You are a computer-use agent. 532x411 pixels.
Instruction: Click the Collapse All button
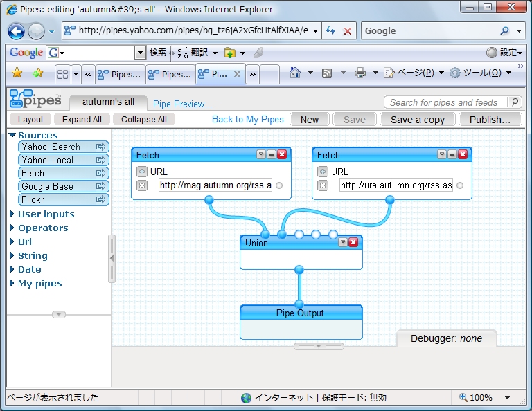click(144, 119)
